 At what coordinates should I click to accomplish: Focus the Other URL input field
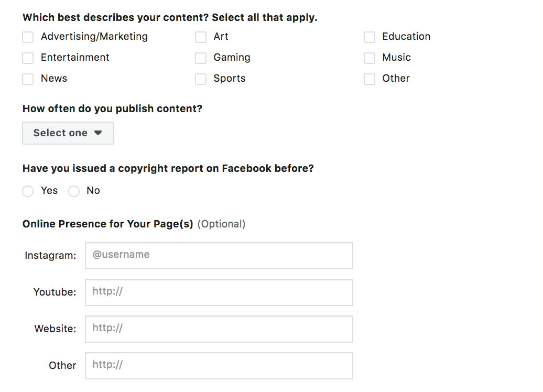click(219, 366)
